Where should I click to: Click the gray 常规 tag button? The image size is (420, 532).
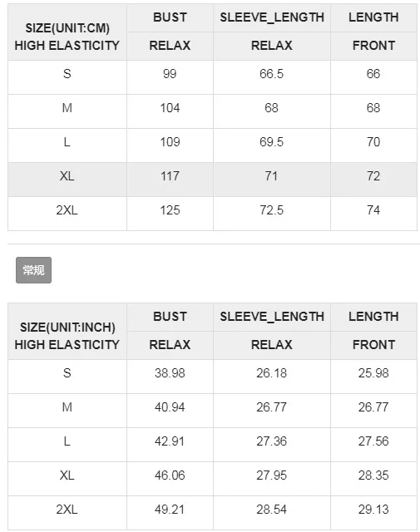33,270
